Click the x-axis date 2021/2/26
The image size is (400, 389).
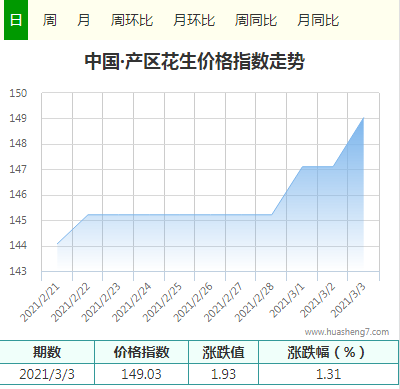[193, 303]
